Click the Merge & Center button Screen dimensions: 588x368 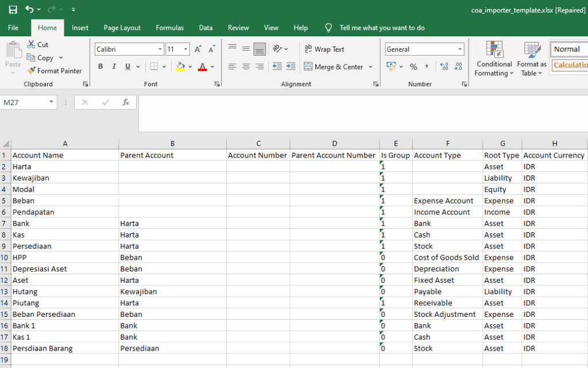(x=334, y=67)
